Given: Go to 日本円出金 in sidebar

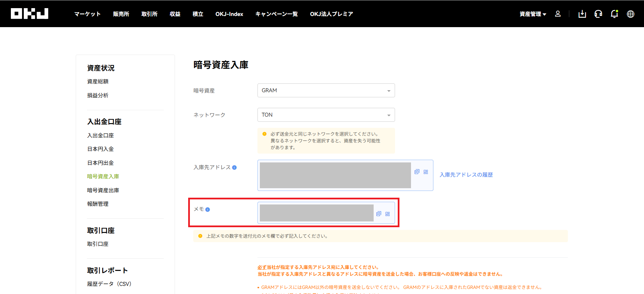Looking at the screenshot, I should click(x=101, y=163).
